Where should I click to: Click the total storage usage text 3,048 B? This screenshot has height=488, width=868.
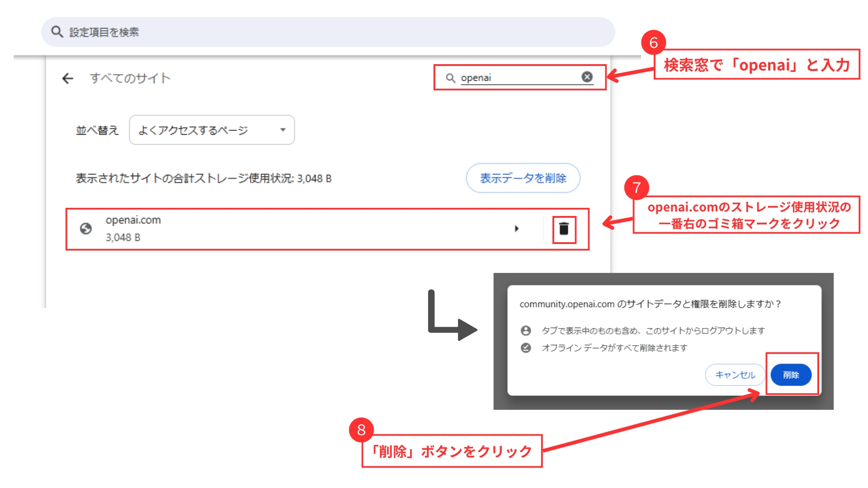coord(203,178)
